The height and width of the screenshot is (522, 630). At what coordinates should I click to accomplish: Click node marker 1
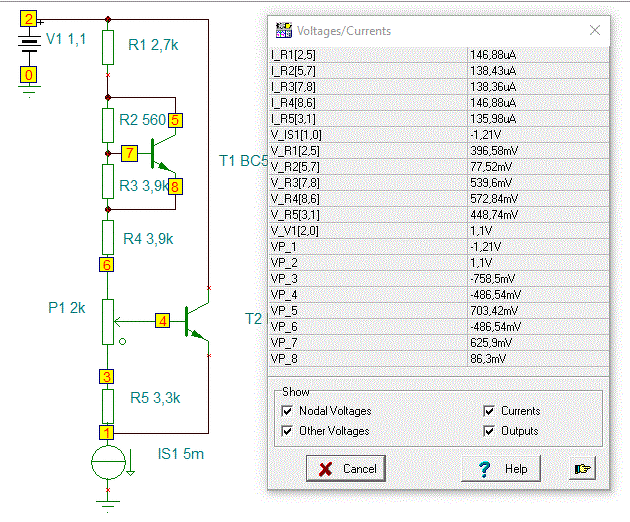tap(106, 433)
